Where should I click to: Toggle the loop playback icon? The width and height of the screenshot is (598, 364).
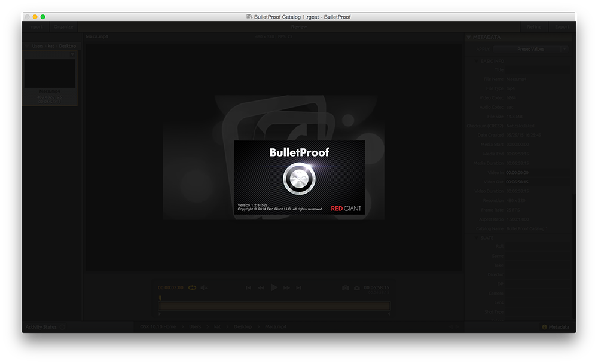192,287
